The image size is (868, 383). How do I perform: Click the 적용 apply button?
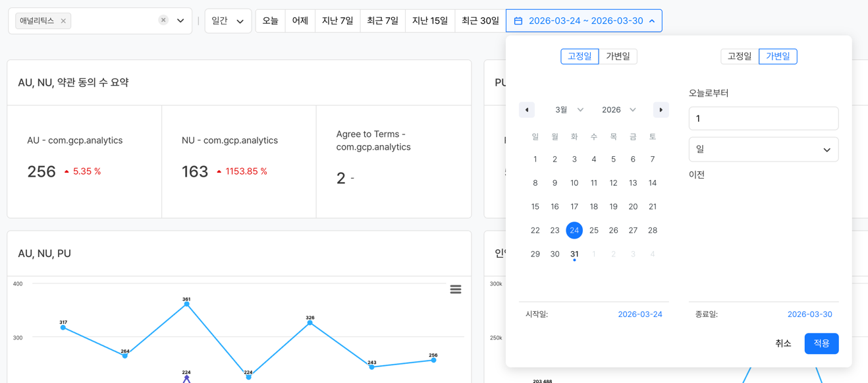pos(821,343)
